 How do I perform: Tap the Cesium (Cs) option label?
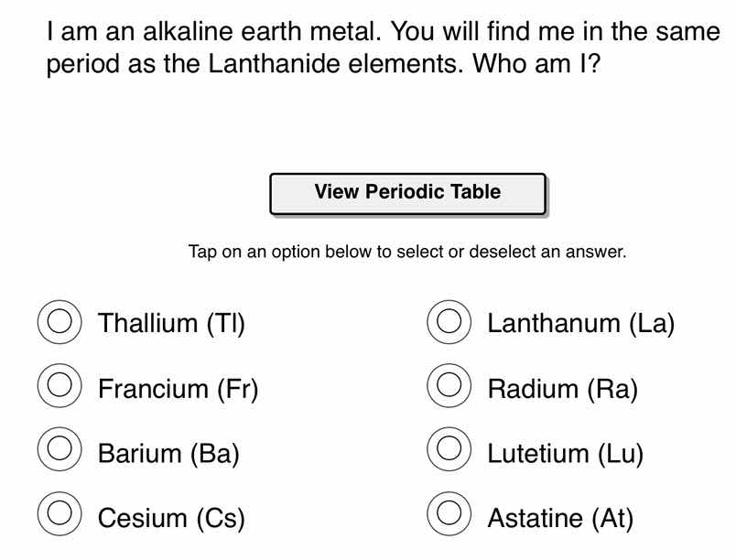pos(170,517)
